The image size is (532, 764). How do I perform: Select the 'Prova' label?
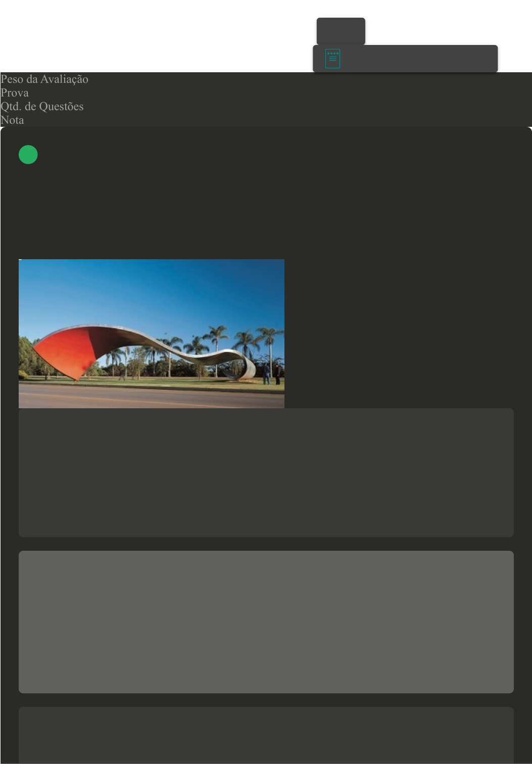15,93
